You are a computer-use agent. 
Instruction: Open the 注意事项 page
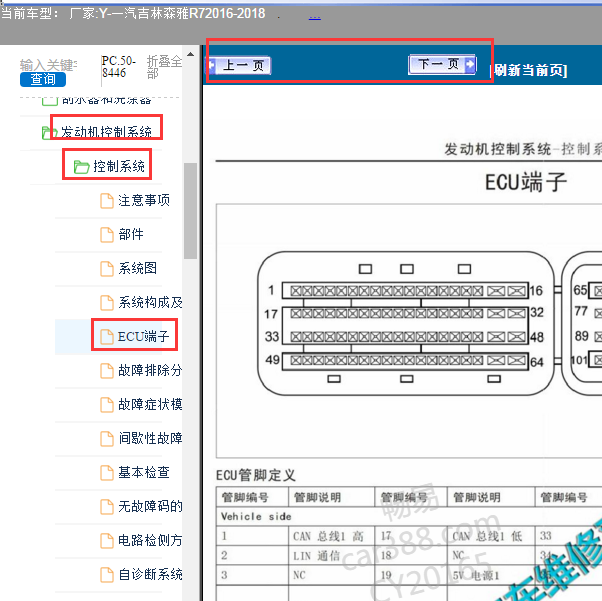[144, 200]
